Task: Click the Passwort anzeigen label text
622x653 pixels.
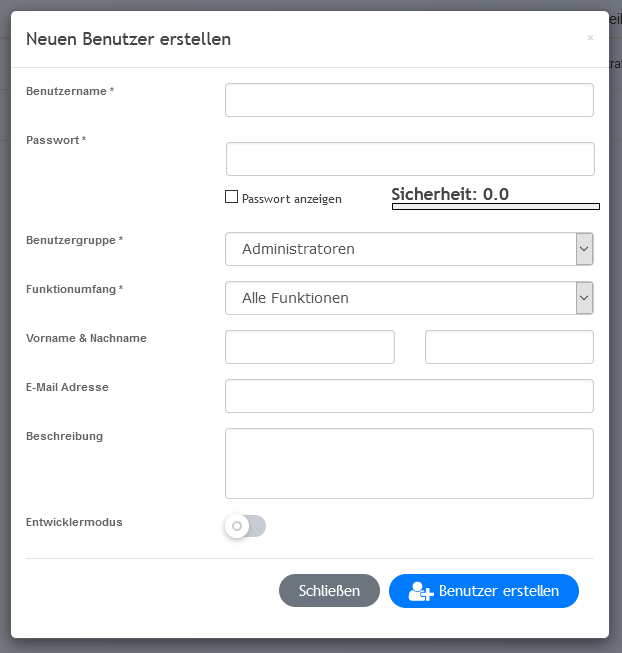Action: pos(292,199)
